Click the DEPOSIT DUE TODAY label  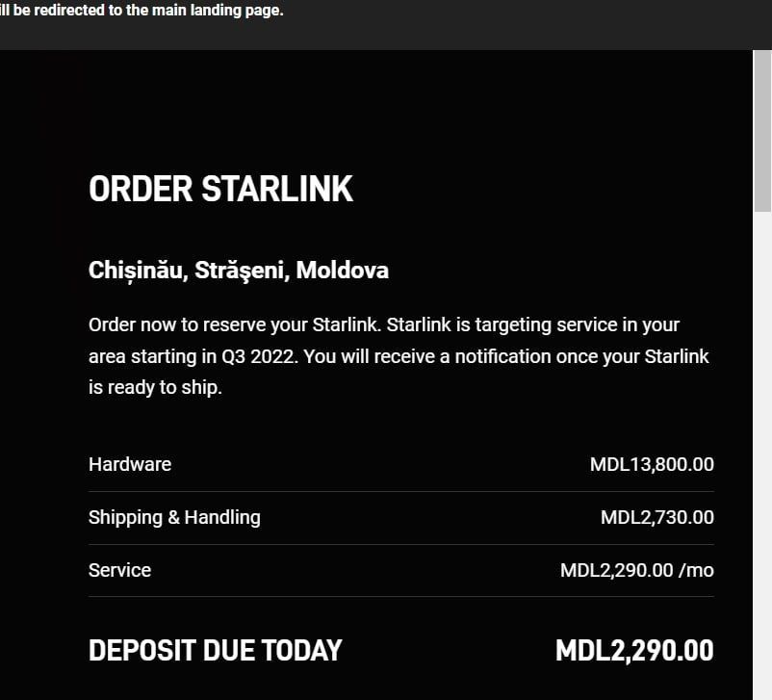pos(215,651)
